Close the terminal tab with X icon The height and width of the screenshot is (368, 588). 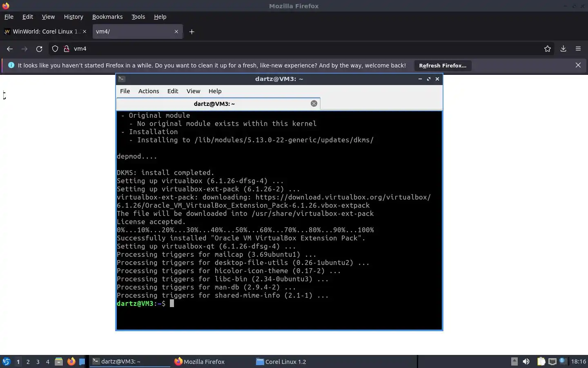click(314, 103)
